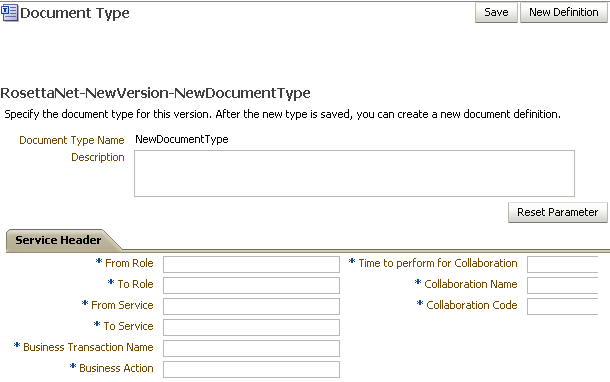This screenshot has width=610, height=382.
Task: Select the Service Header tab
Action: (x=58, y=240)
